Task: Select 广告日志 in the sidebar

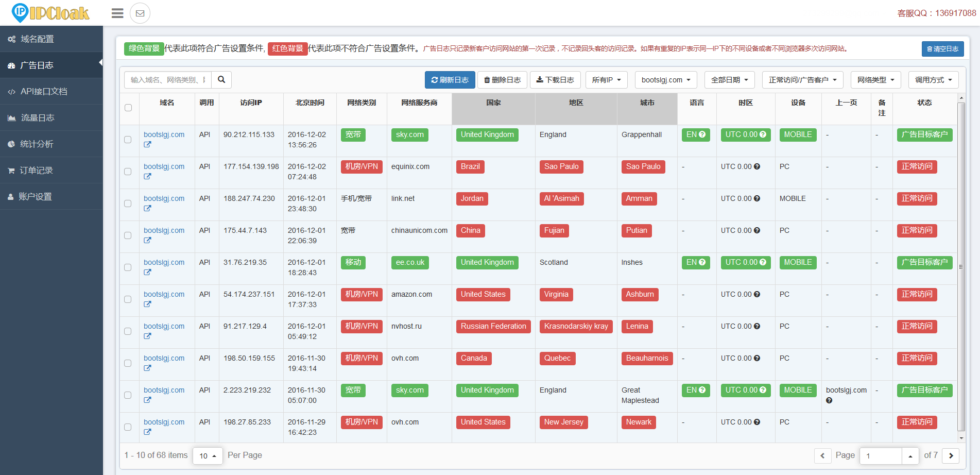Action: pos(51,65)
